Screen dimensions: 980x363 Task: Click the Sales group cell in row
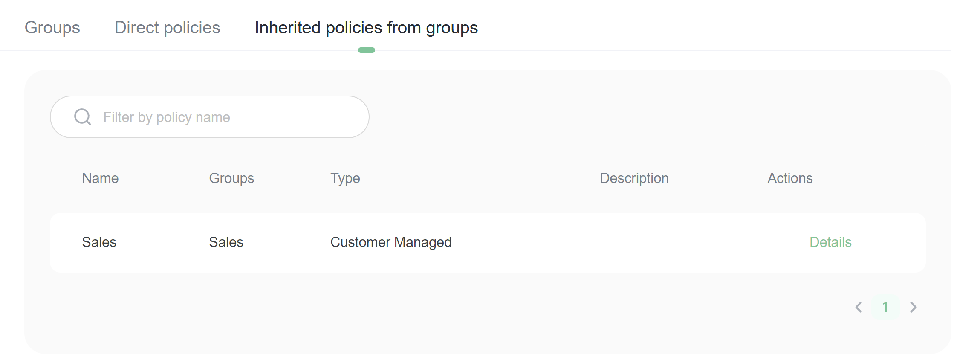226,242
